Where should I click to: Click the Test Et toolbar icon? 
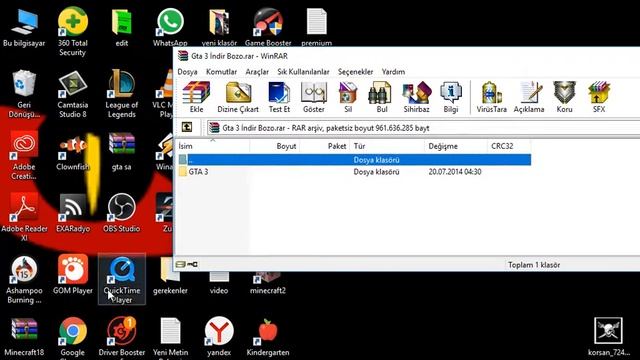tap(279, 97)
